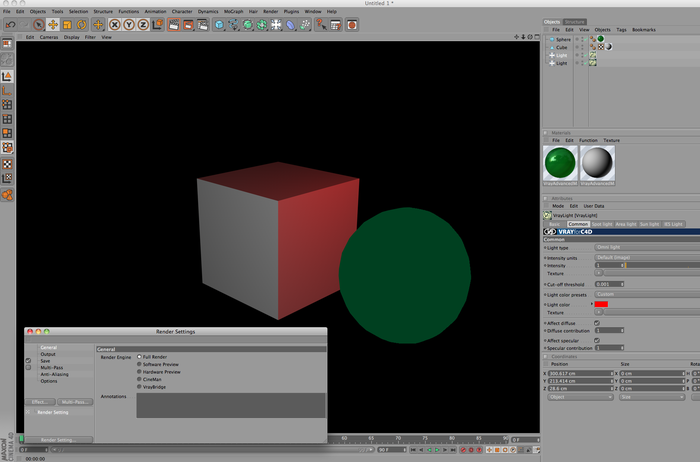Image resolution: width=700 pixels, height=462 pixels.
Task: Open the viewport Cameras menu
Action: point(49,37)
